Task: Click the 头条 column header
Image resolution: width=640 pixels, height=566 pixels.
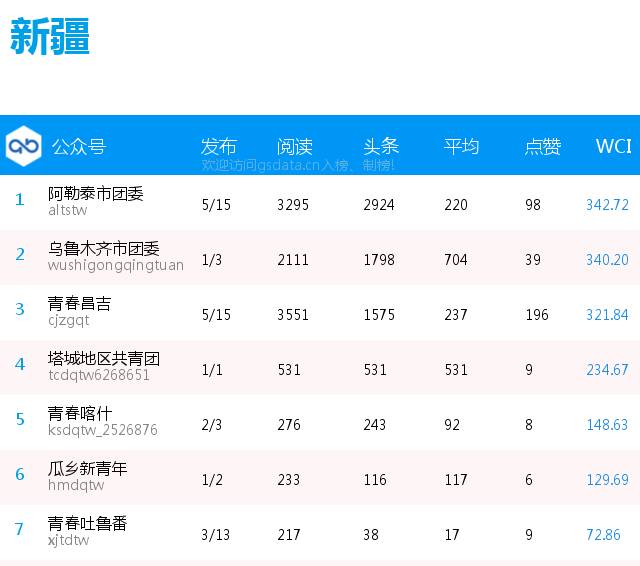Action: coord(381,146)
